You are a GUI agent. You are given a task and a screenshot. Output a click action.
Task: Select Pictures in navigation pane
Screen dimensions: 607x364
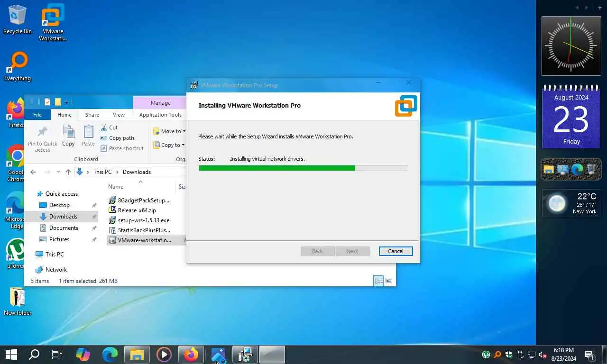pyautogui.click(x=59, y=239)
